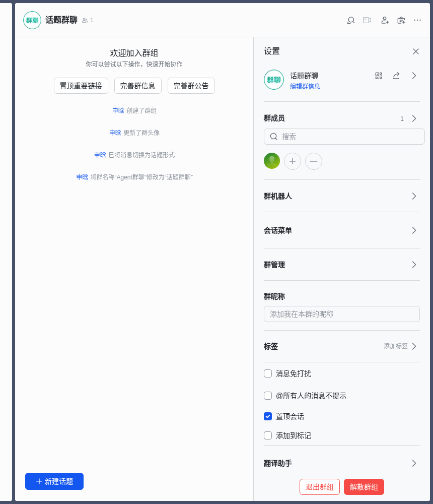Click the green member avatar

272,161
